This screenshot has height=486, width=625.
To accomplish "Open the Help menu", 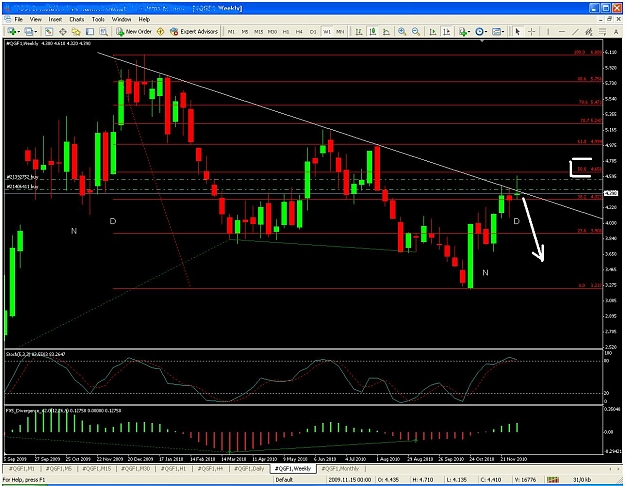I will click(144, 19).
